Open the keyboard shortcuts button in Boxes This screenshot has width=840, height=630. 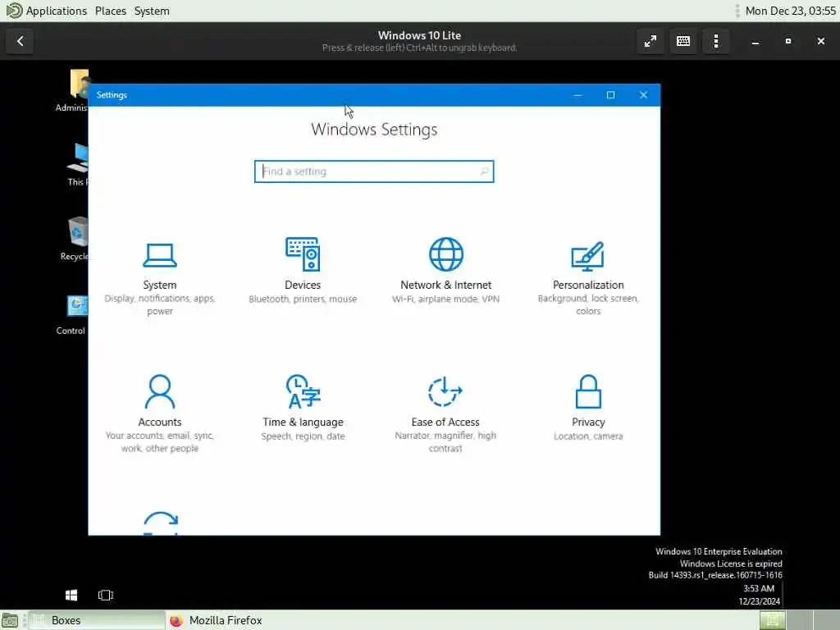pos(683,41)
